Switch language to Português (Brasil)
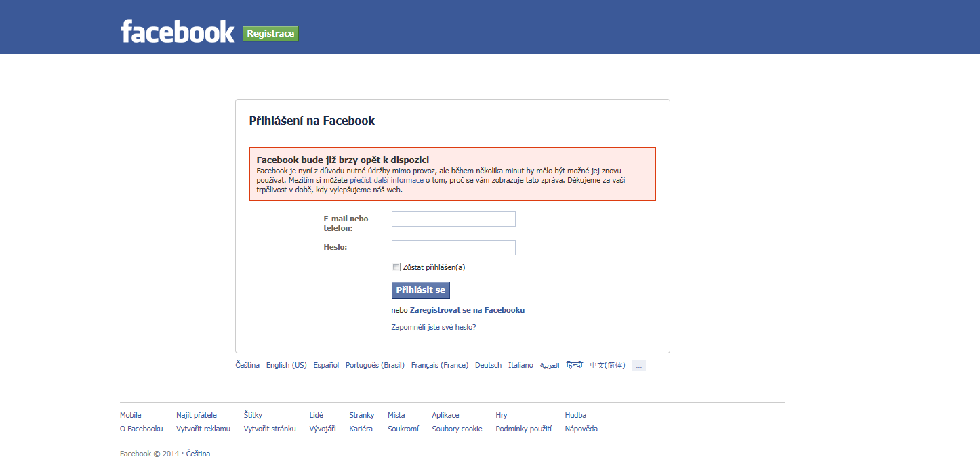 coord(375,365)
